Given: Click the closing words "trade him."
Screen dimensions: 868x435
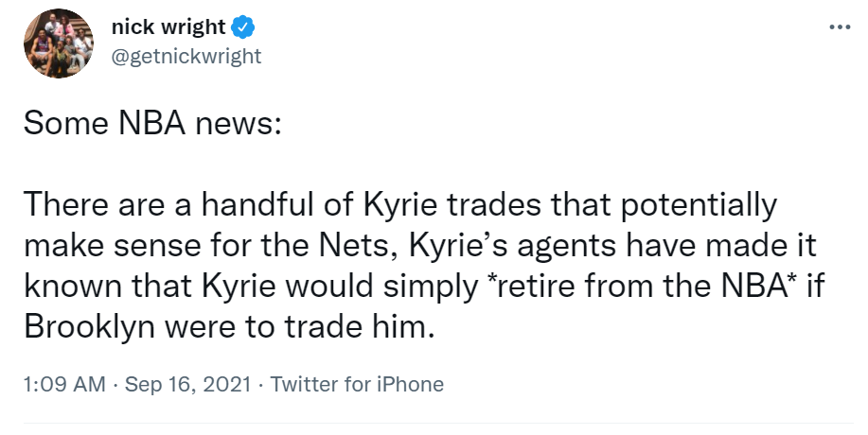Looking at the screenshot, I should [359, 327].
